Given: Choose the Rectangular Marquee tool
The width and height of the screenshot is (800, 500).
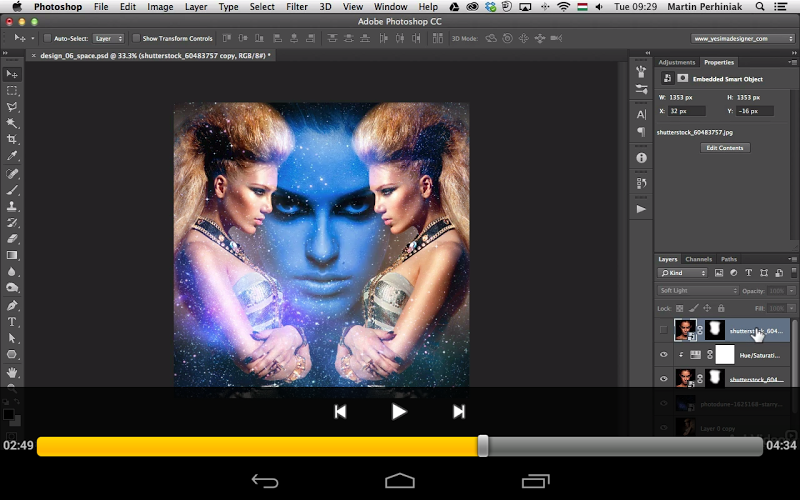Looking at the screenshot, I should pos(12,90).
